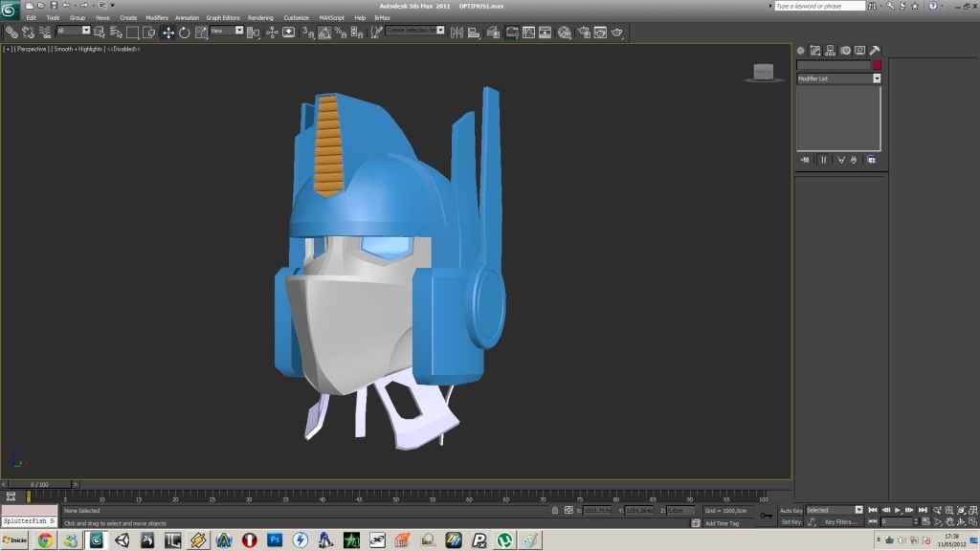
Task: Activate the Select and Scale tool
Action: pos(201,33)
